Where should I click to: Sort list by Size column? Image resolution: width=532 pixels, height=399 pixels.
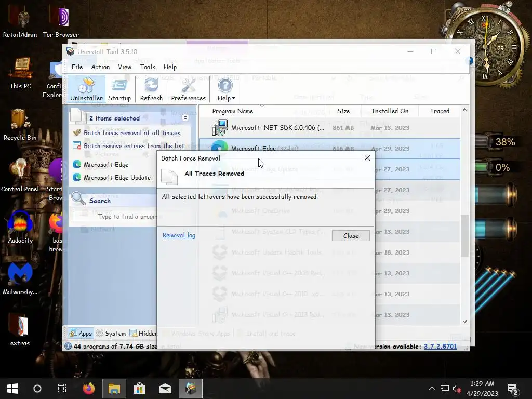(x=343, y=111)
